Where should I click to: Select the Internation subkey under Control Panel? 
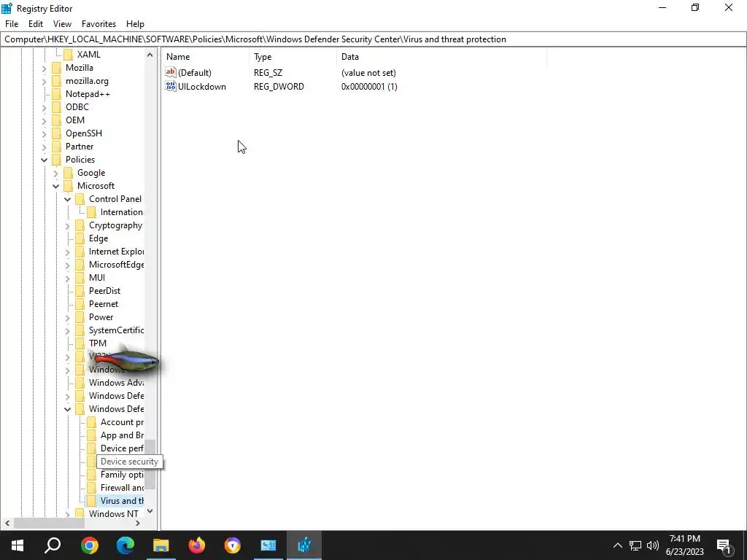pos(122,212)
